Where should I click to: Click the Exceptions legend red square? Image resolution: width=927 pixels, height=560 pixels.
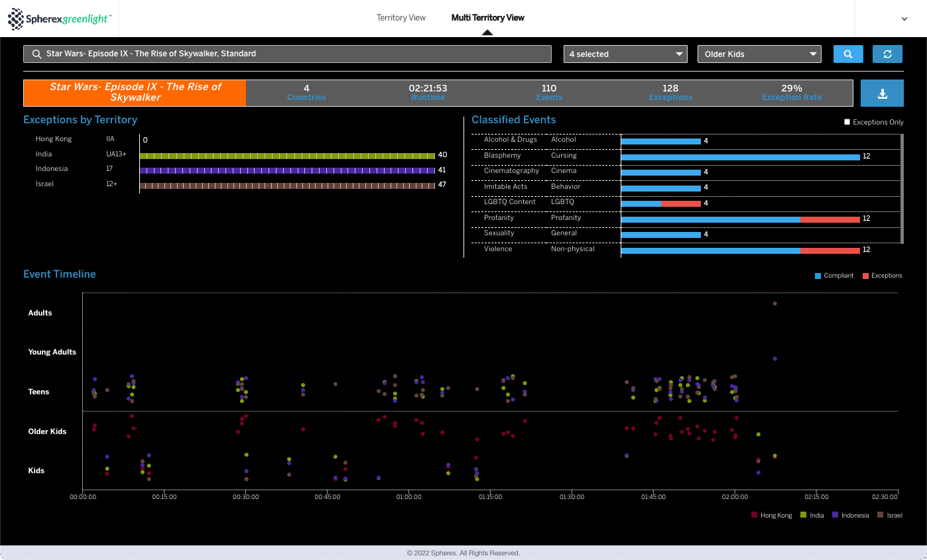pyautogui.click(x=865, y=276)
